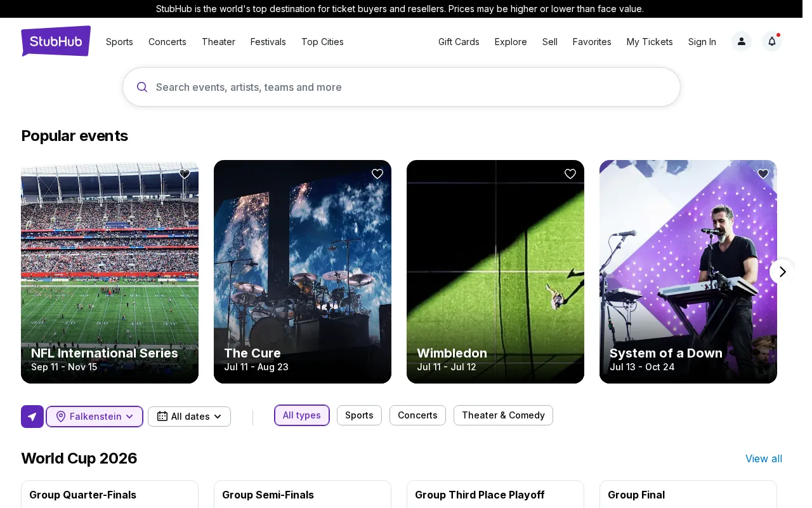Screen dimensions: 812x508
Task: Open Favorites in the header
Action: tap(592, 42)
